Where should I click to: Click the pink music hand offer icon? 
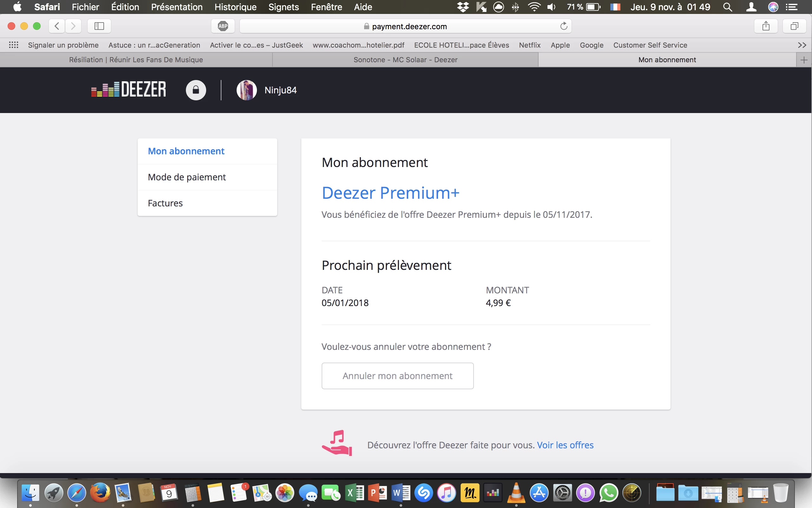[x=337, y=443]
